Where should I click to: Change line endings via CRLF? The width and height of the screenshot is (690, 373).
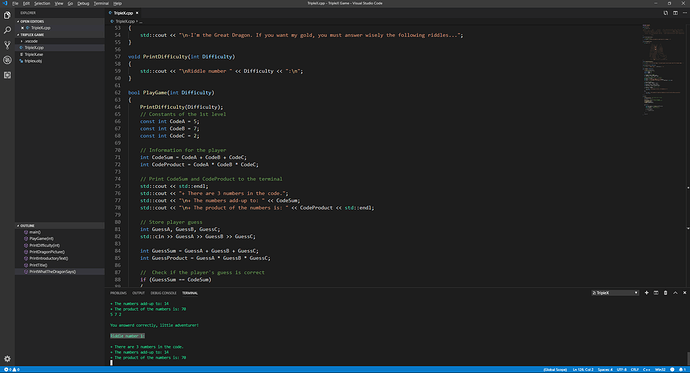(635, 369)
